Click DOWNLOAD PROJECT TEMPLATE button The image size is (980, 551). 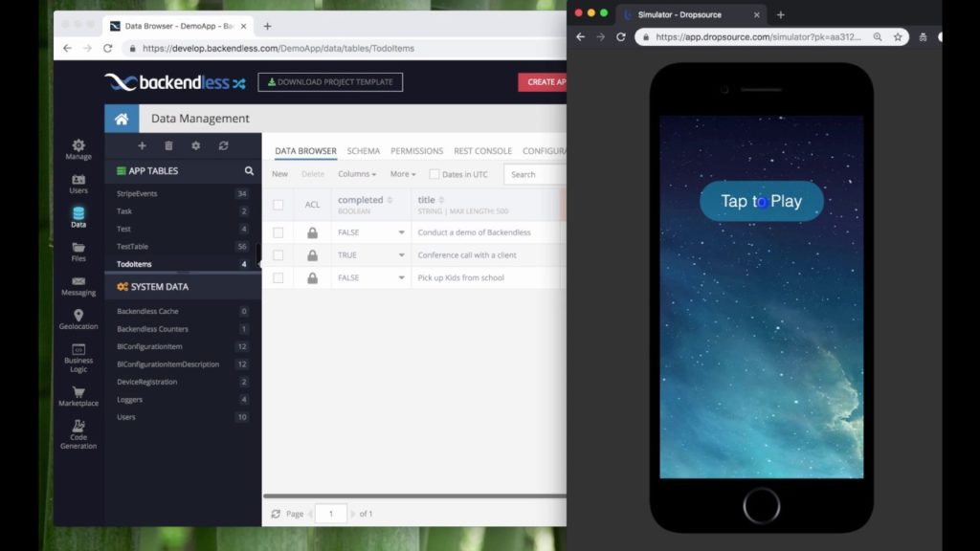pos(330,82)
